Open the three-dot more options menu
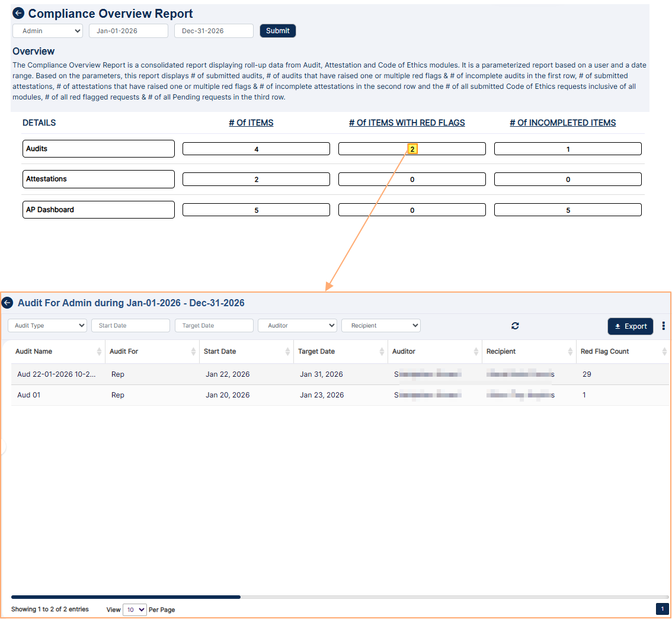This screenshot has width=672, height=619. 663,326
